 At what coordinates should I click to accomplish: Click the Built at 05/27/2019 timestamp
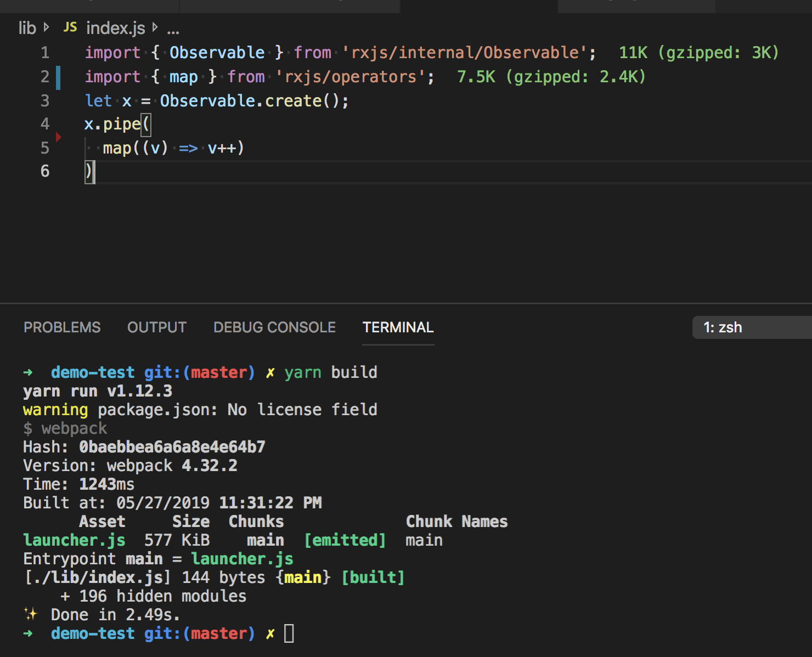(x=172, y=503)
